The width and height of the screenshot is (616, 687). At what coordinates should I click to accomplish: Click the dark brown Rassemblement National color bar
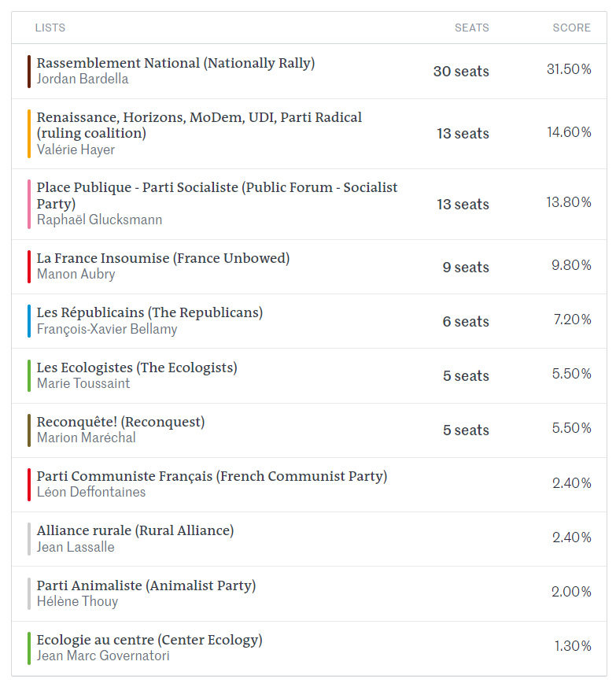29,72
